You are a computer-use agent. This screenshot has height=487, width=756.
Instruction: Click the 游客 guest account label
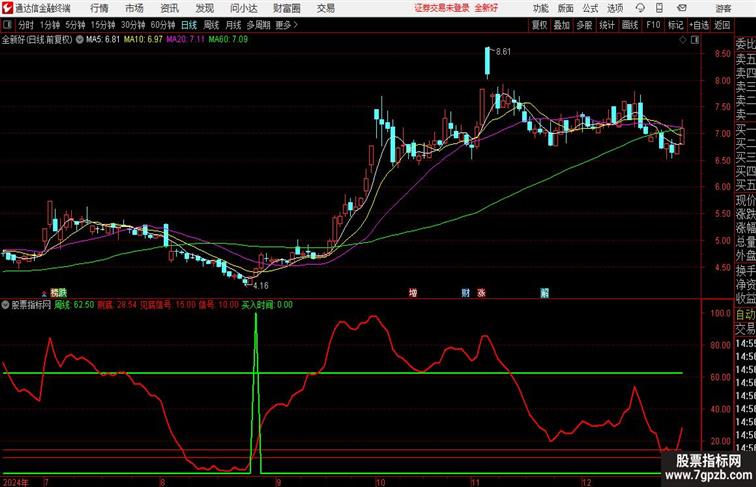[723, 8]
